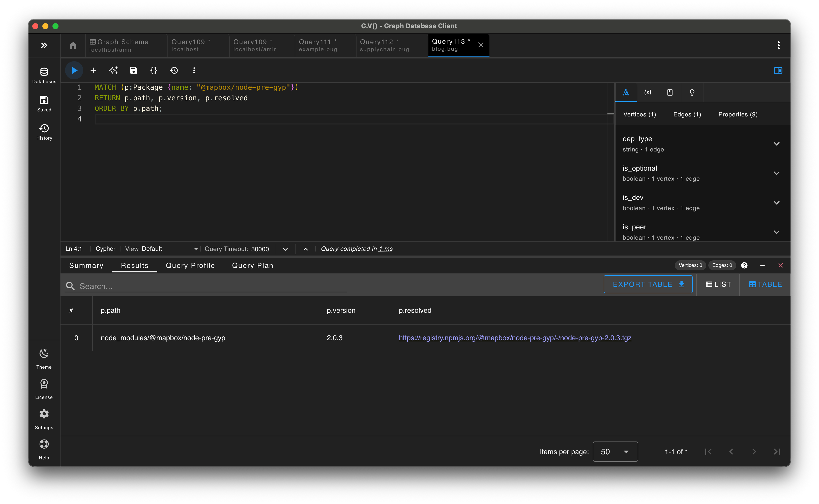Open a new query tab with plus icon

(x=93, y=70)
